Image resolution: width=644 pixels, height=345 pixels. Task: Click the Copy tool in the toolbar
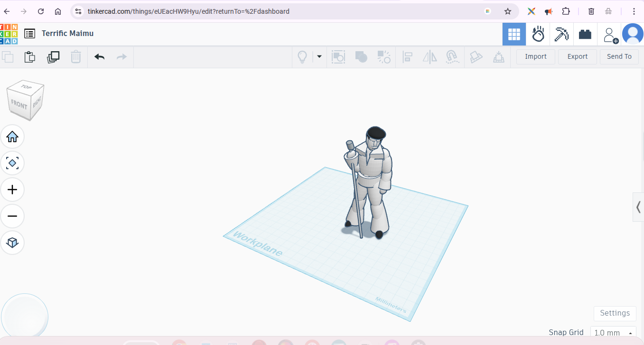point(8,57)
